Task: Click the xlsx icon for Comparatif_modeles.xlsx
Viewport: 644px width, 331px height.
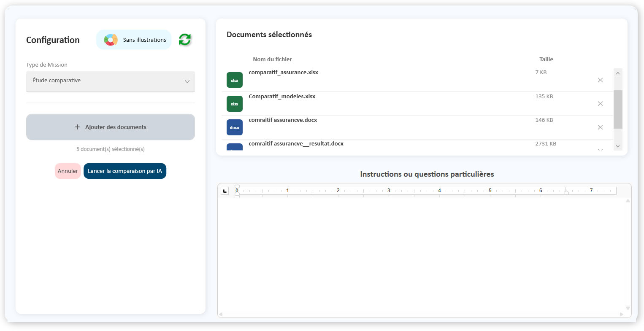Action: [235, 104]
